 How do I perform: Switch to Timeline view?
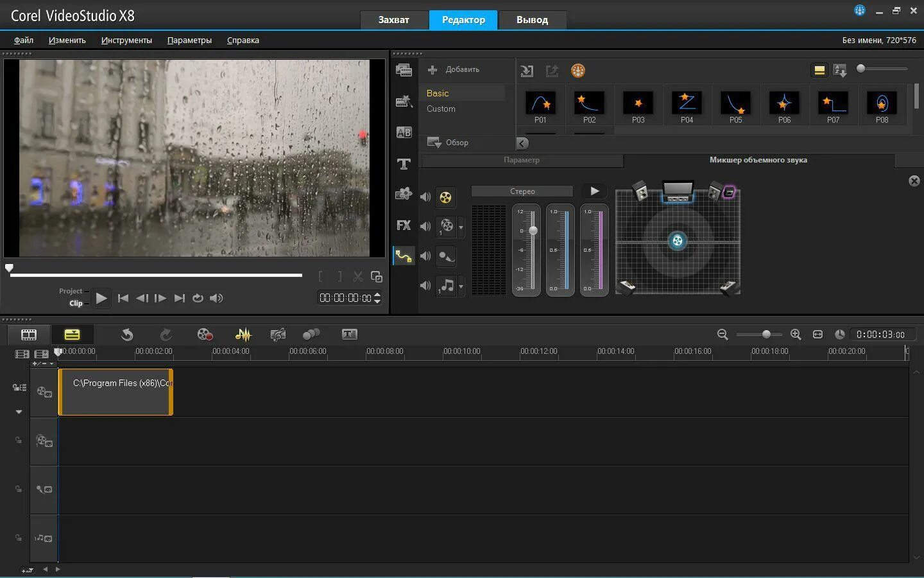click(x=72, y=335)
